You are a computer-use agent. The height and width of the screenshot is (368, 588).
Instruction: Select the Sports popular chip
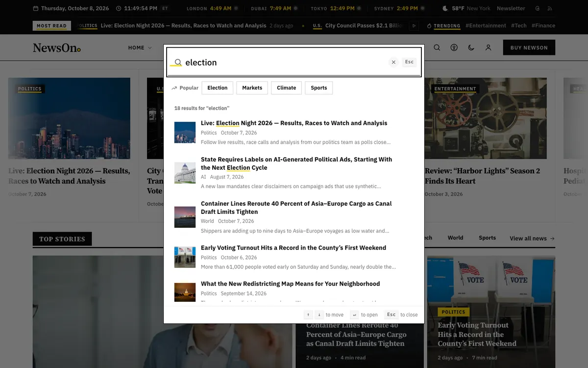click(318, 88)
